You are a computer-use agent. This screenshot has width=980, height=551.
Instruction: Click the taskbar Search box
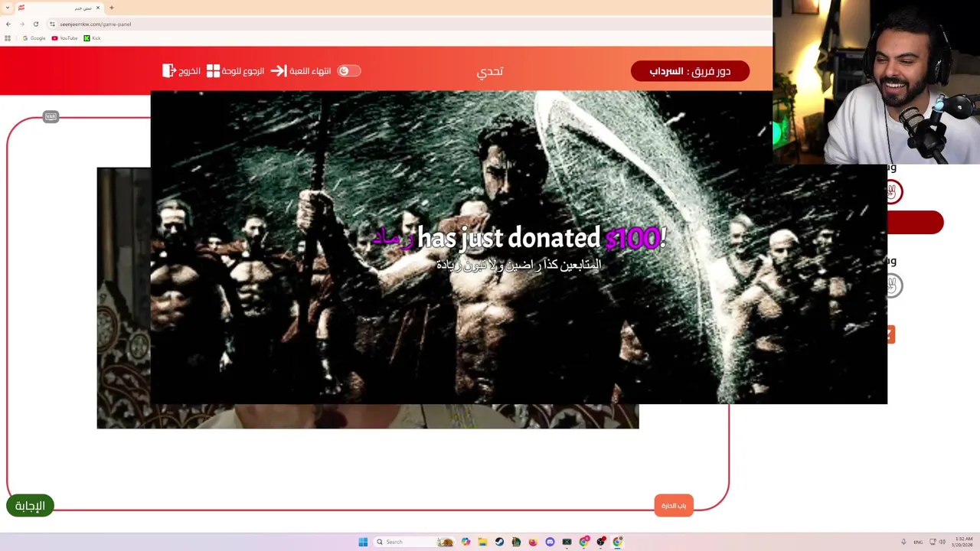click(x=413, y=542)
